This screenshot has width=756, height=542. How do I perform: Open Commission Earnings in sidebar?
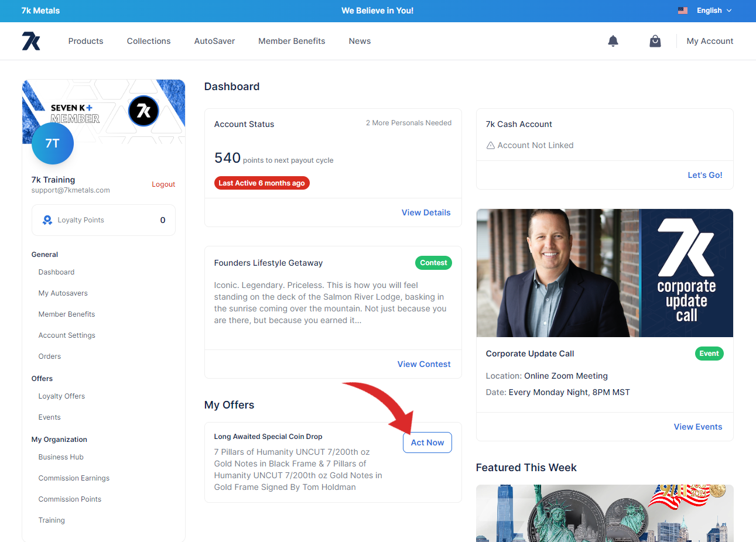coord(74,478)
